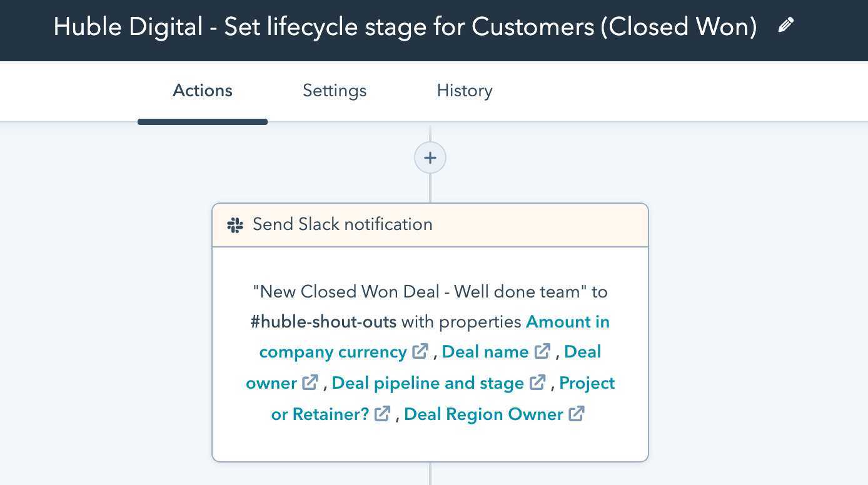Open the Amount in company currency property link

pyautogui.click(x=567, y=322)
